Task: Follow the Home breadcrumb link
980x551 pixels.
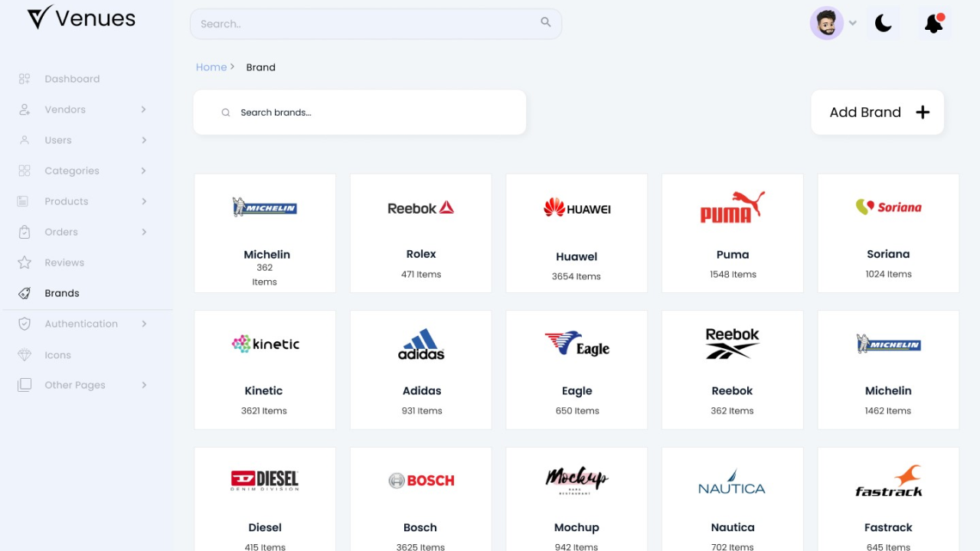Action: pos(211,67)
